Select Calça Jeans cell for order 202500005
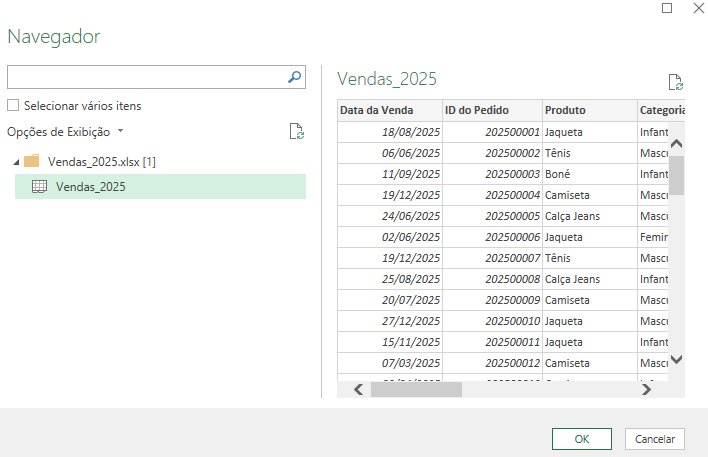The height and width of the screenshot is (457, 708). coord(590,216)
